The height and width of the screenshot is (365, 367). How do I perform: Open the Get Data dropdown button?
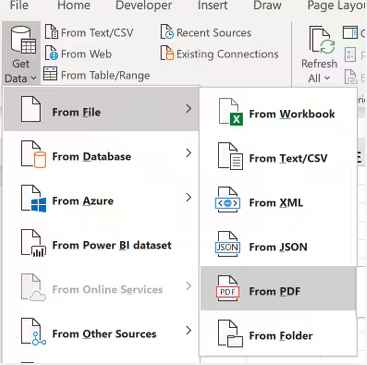pyautogui.click(x=21, y=53)
